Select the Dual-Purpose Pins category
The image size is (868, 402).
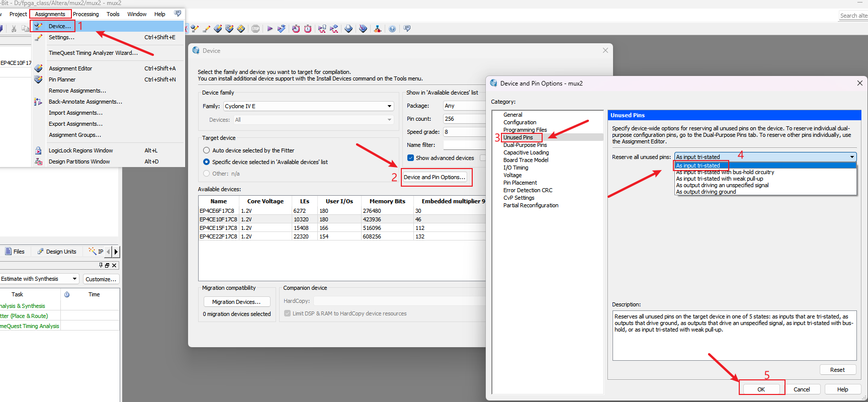tap(525, 145)
